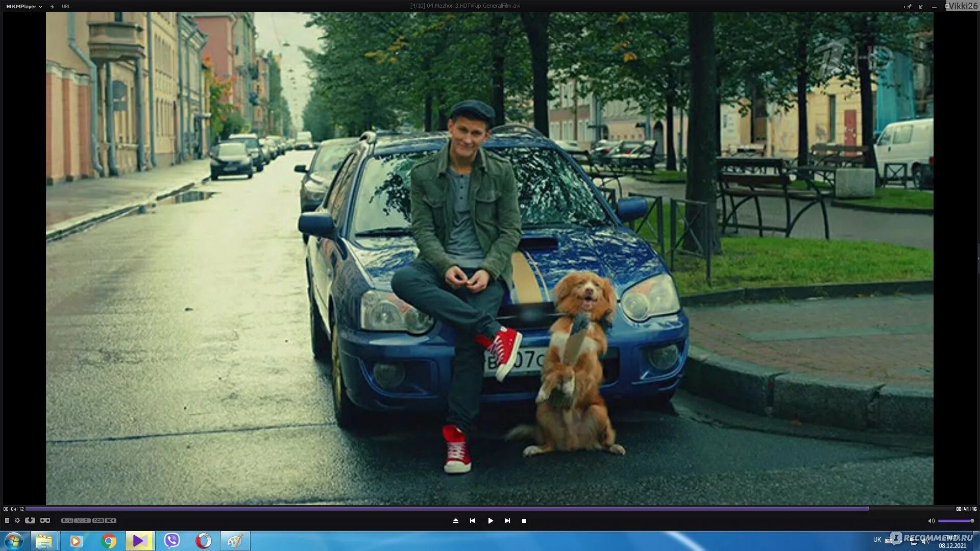This screenshot has width=980, height=551.
Task: Open the settings gear in control bar
Action: [17, 520]
